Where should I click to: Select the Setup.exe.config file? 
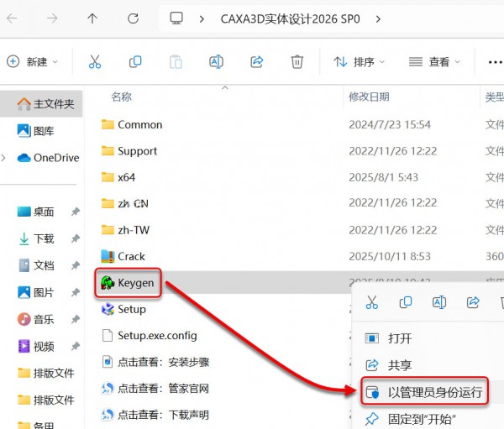click(150, 336)
